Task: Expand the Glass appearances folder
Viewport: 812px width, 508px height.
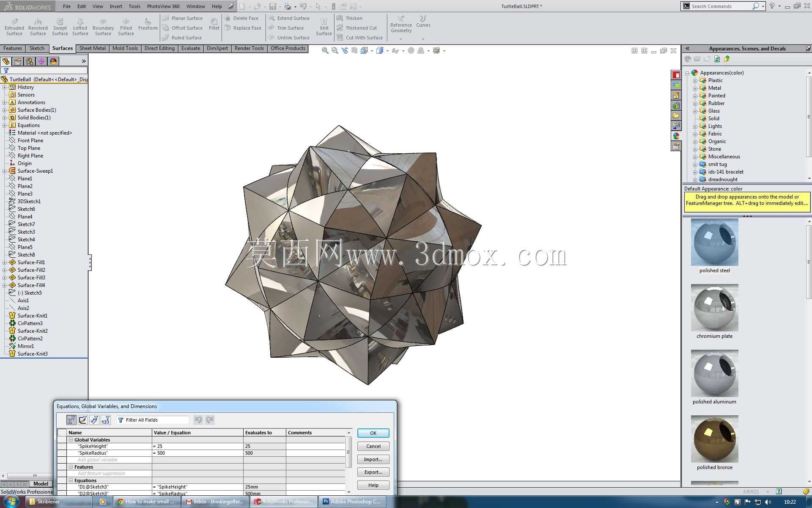Action: click(695, 111)
